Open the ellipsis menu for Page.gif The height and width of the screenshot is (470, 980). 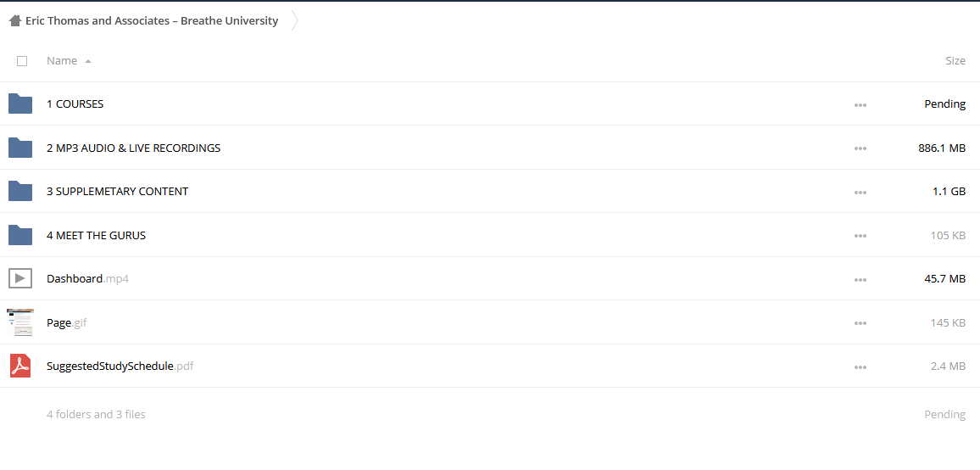tap(860, 323)
